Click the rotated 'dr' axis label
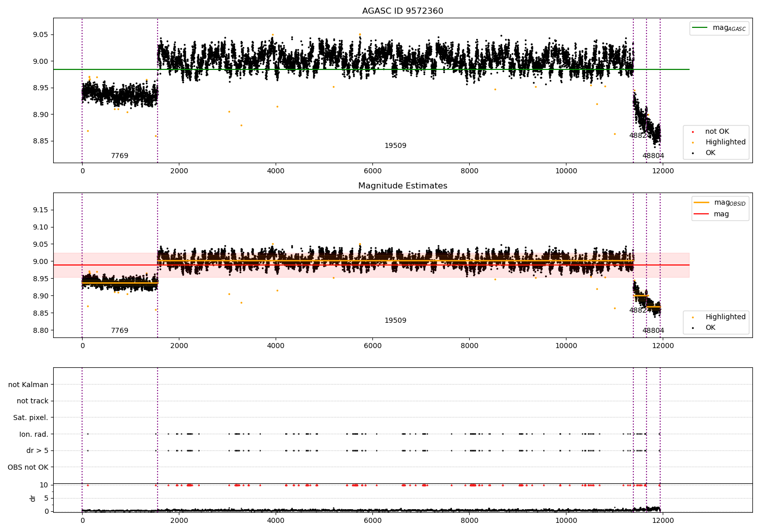760x532 pixels. (33, 498)
